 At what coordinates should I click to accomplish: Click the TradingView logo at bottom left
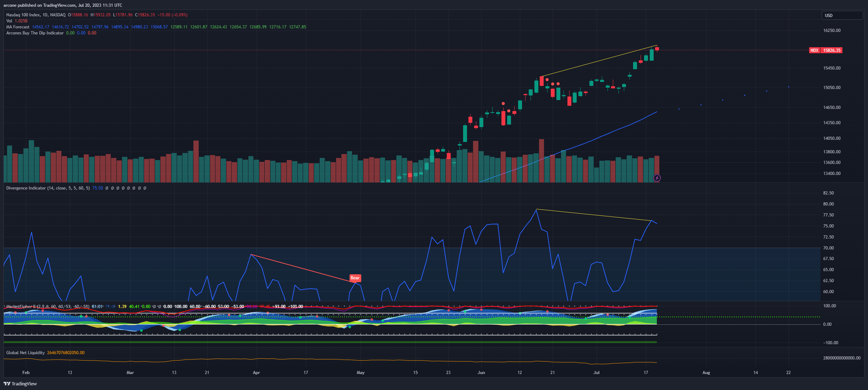click(20, 384)
